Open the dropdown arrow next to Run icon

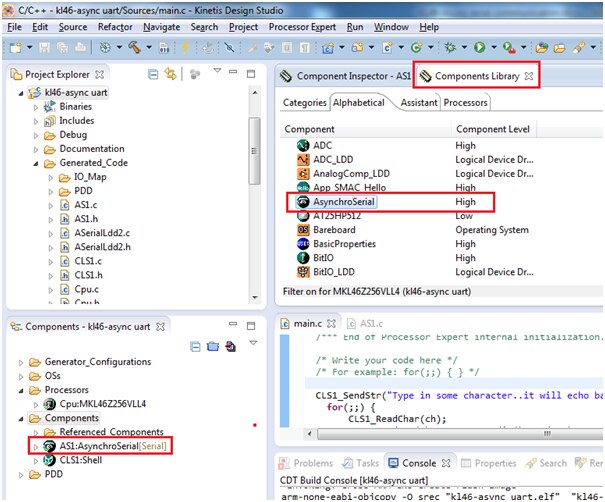pyautogui.click(x=494, y=47)
